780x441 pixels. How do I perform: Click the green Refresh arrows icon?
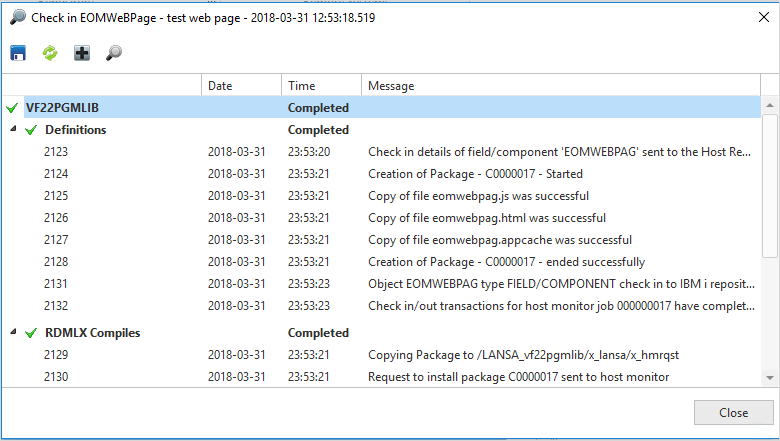(50, 53)
